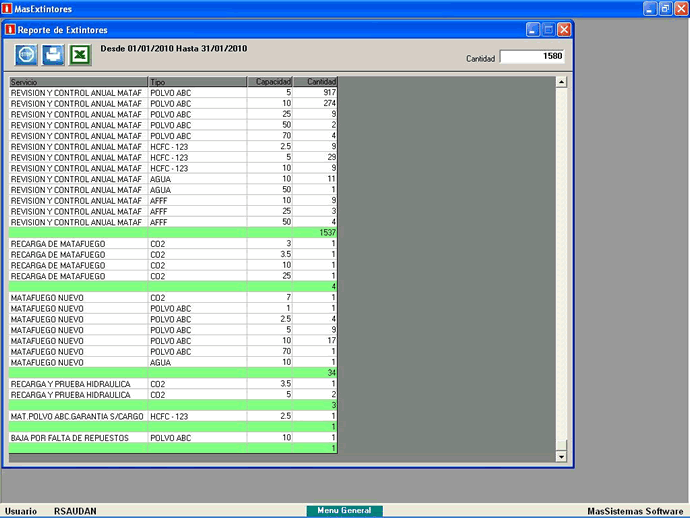Select cell with quantity 917

315,92
